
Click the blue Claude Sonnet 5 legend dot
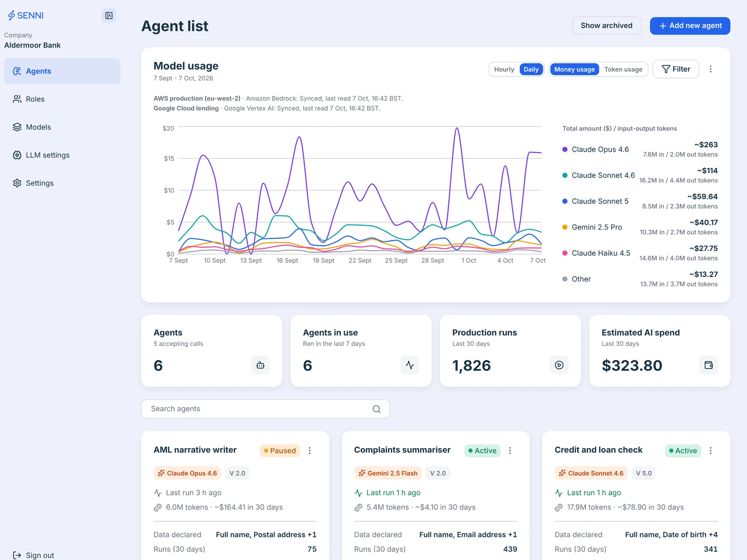coord(564,201)
